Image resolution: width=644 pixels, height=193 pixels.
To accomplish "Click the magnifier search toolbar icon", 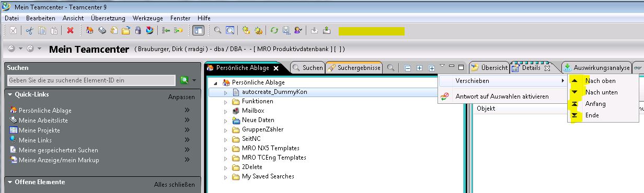I will coord(218,30).
